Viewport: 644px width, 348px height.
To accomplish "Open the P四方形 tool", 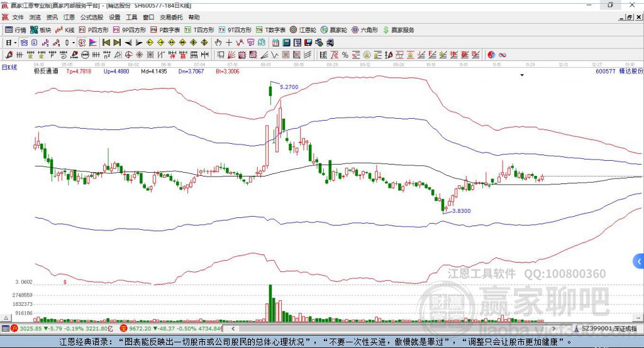I will [94, 30].
